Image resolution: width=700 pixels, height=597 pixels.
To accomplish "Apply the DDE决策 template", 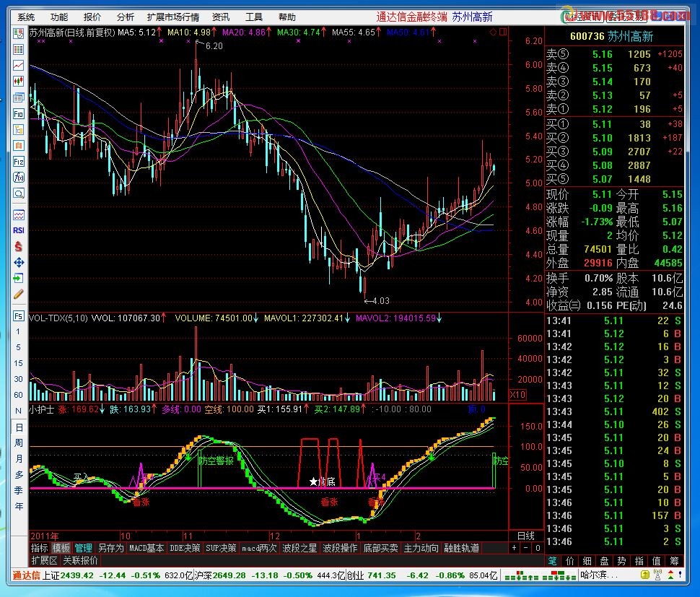I will [185, 548].
